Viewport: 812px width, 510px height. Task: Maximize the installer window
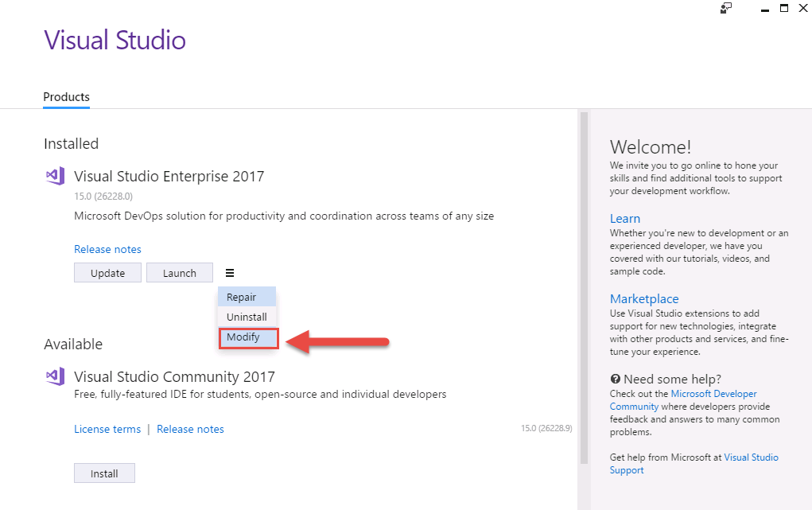(x=784, y=8)
